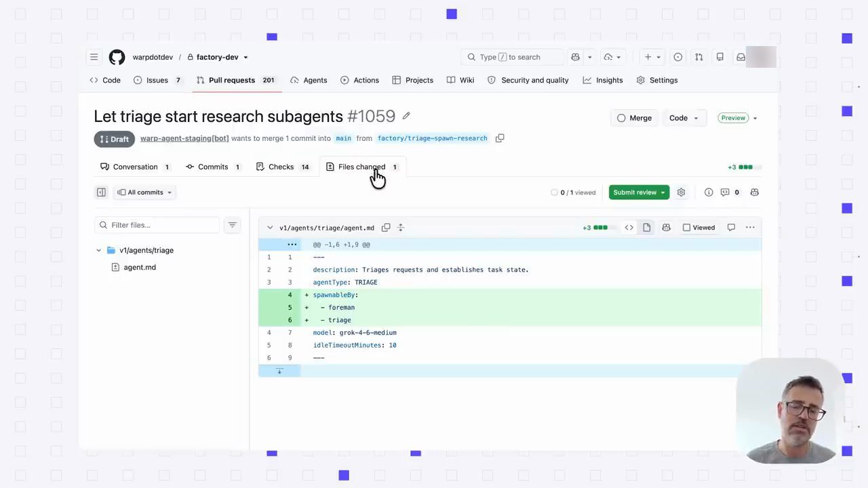Click the Merge button

tap(634, 118)
